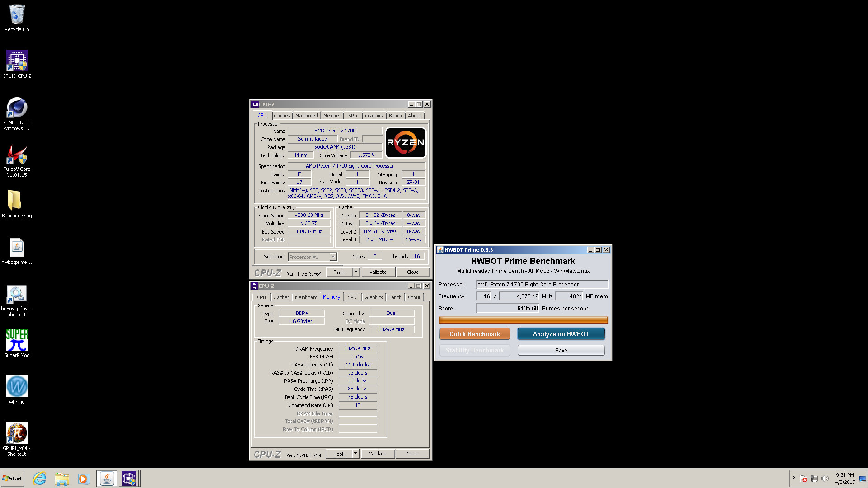
Task: Click Tools button in lower CPU-Z window
Action: pyautogui.click(x=339, y=454)
